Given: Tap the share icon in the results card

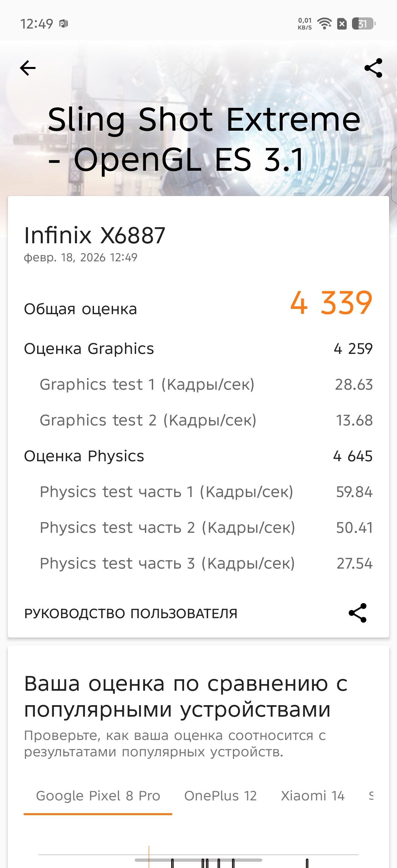Looking at the screenshot, I should (x=358, y=613).
